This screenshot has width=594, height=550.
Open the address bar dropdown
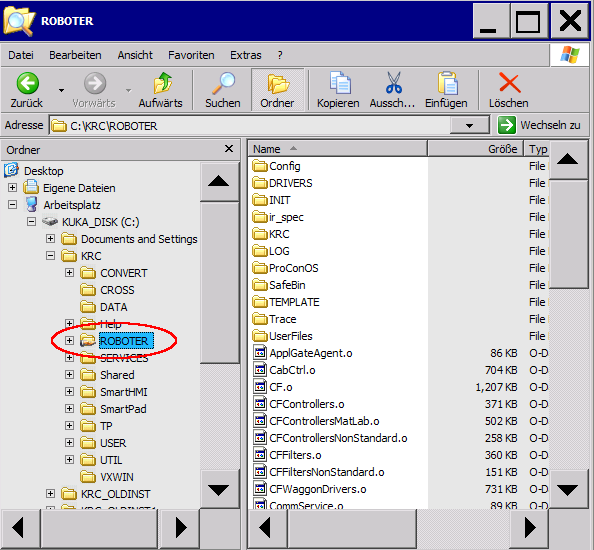pos(469,125)
